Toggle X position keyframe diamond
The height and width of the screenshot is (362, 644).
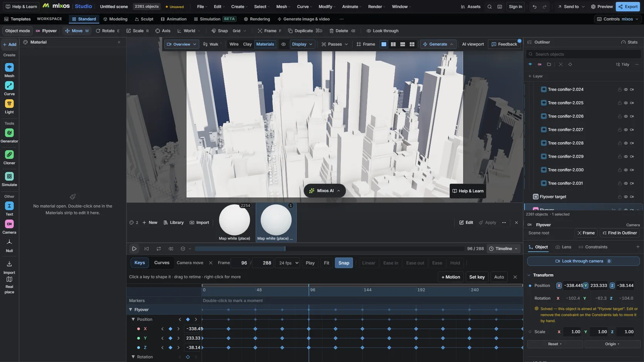pos(170,329)
